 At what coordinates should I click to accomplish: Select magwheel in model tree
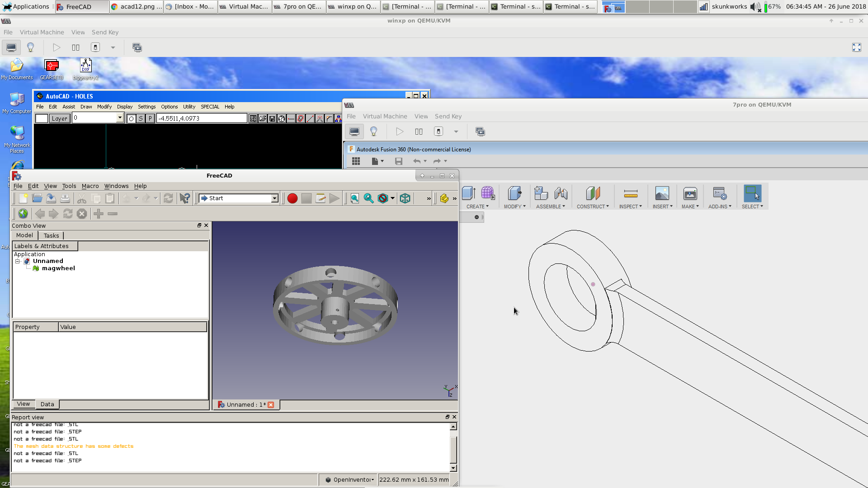58,268
